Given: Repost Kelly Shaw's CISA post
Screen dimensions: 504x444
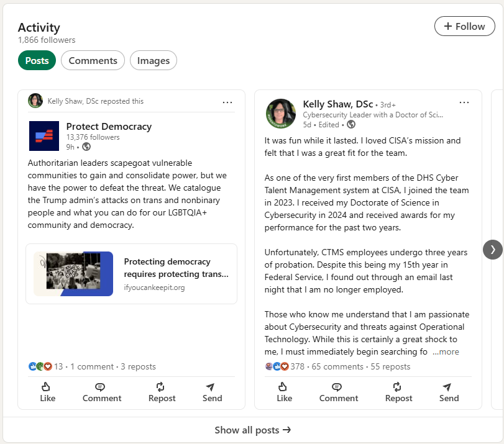Looking at the screenshot, I should coord(398,392).
